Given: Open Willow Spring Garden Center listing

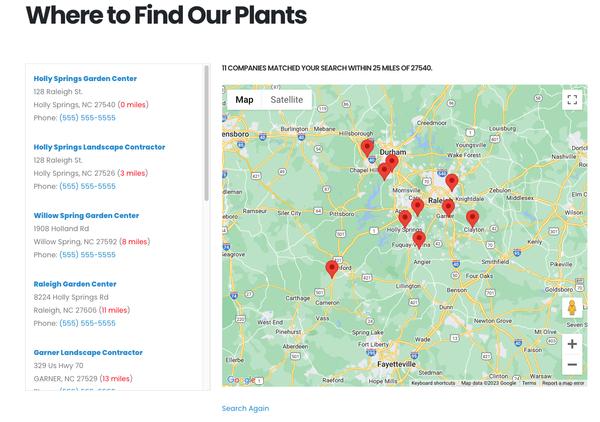Looking at the screenshot, I should (86, 215).
